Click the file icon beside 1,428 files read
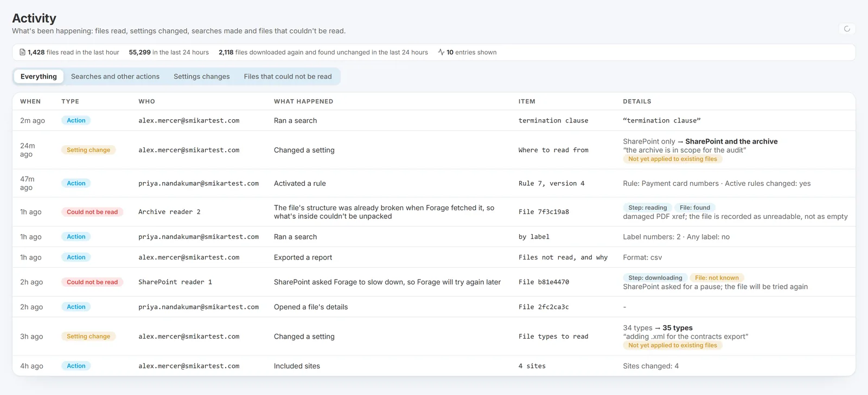The width and height of the screenshot is (868, 395). 22,53
